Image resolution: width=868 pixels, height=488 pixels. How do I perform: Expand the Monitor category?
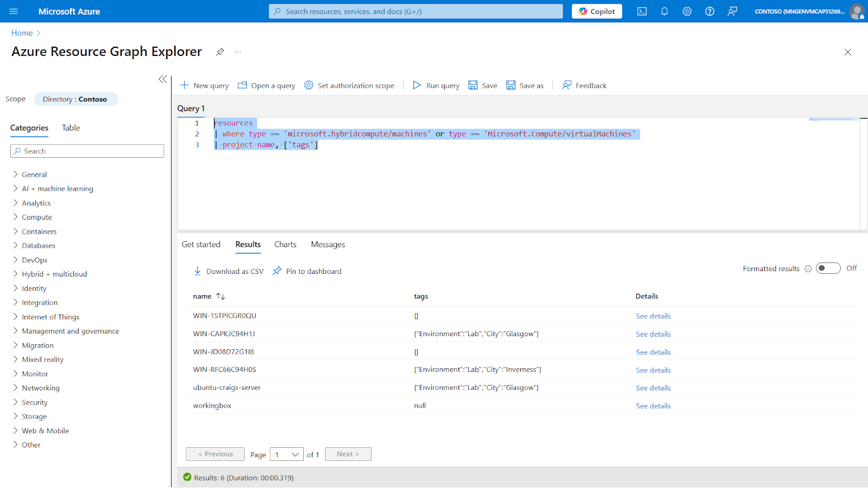click(30, 374)
